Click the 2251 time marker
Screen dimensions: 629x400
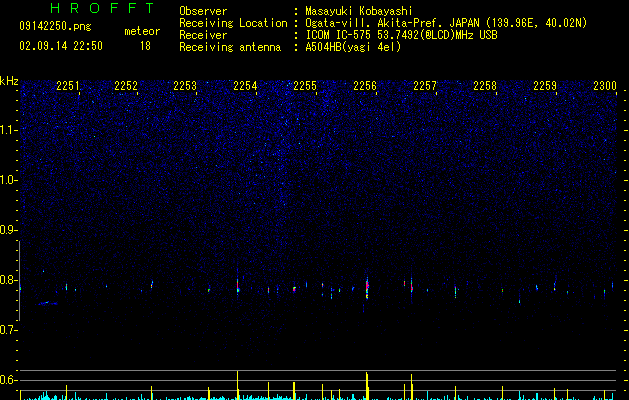pyautogui.click(x=68, y=86)
